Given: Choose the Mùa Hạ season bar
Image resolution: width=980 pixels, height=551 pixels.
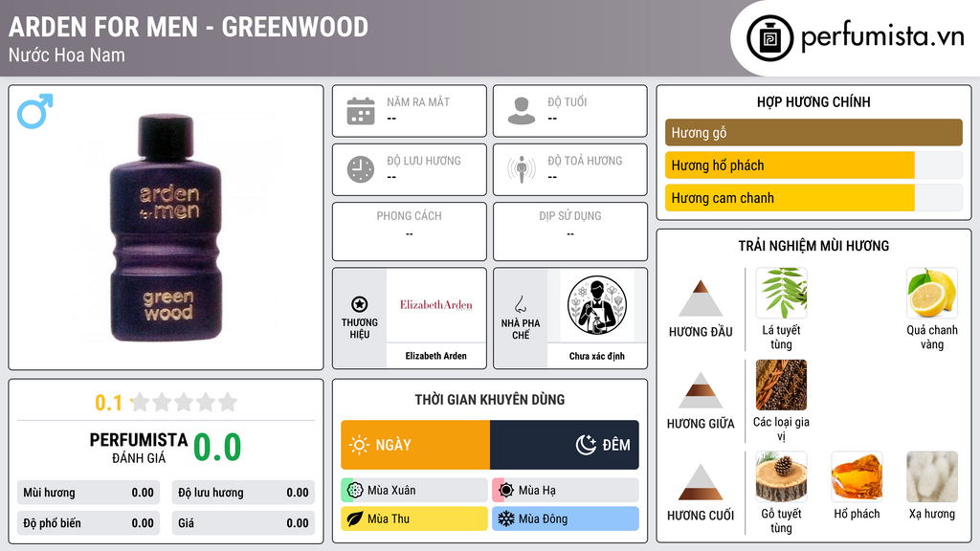Looking at the screenshot, I should click(566, 491).
